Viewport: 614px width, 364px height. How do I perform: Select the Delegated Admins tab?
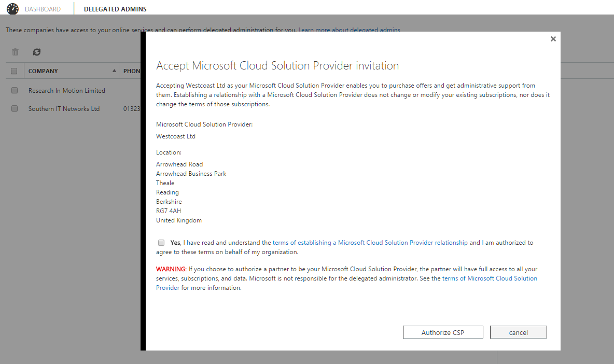115,9
